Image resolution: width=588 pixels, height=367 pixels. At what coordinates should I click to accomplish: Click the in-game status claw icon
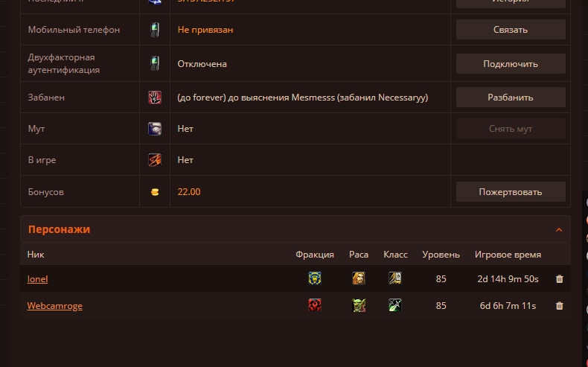[155, 160]
